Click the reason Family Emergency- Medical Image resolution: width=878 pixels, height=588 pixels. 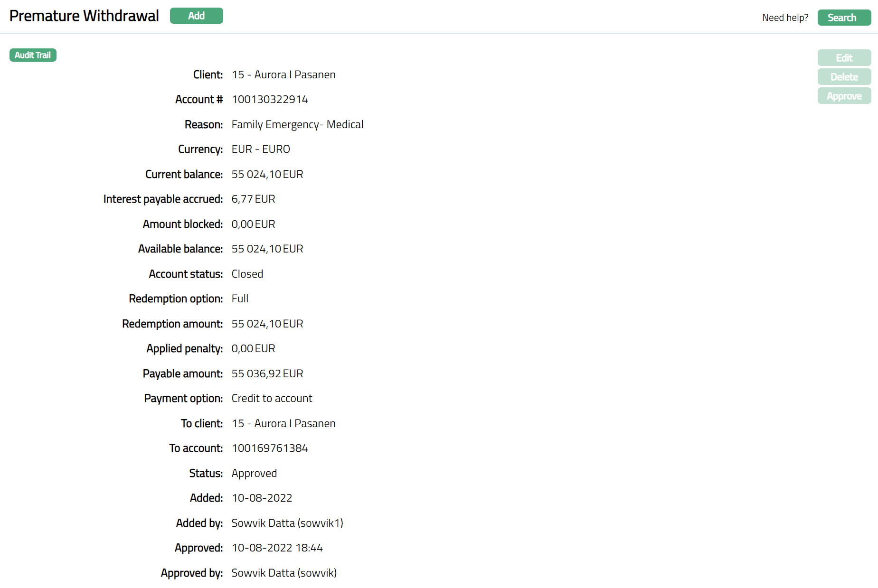[297, 124]
